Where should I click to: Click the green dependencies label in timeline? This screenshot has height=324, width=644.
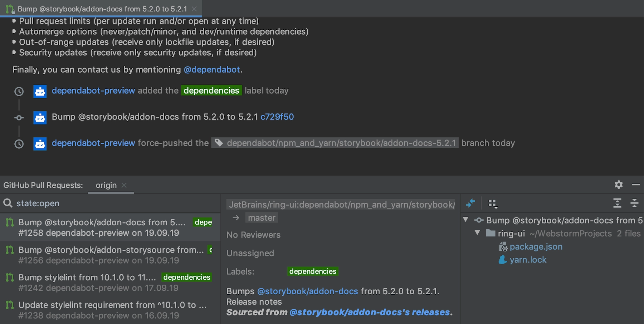coord(211,90)
